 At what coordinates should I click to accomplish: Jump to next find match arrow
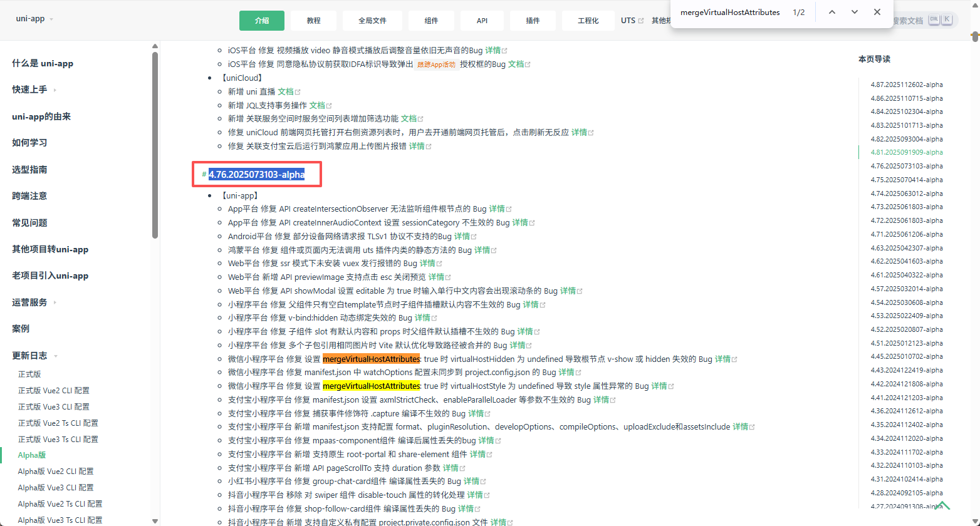pyautogui.click(x=855, y=13)
